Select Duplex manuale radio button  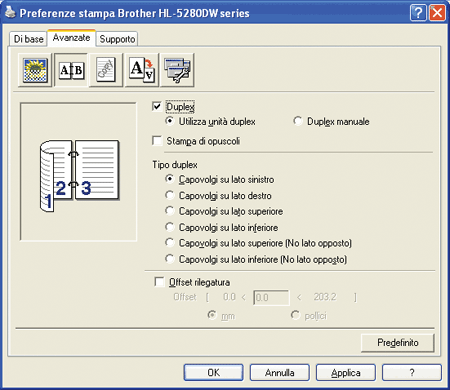pyautogui.click(x=298, y=121)
